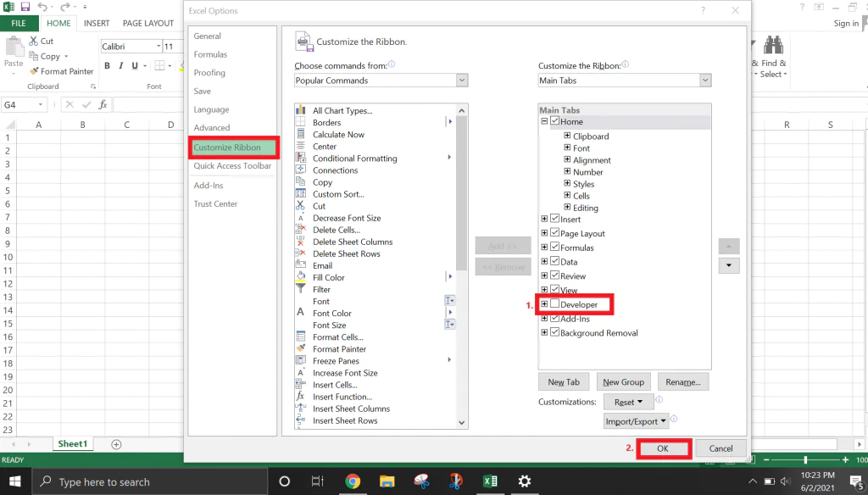Expand the Background Removal node
868x495 pixels.
pos(544,332)
